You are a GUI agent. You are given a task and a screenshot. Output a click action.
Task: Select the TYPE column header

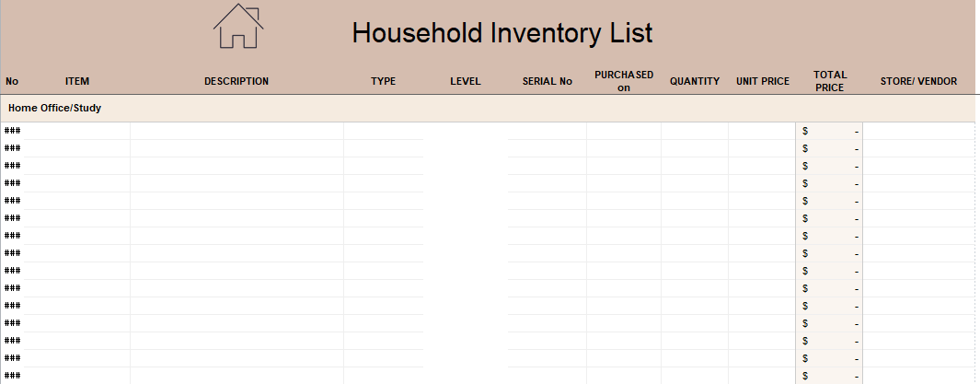point(383,81)
